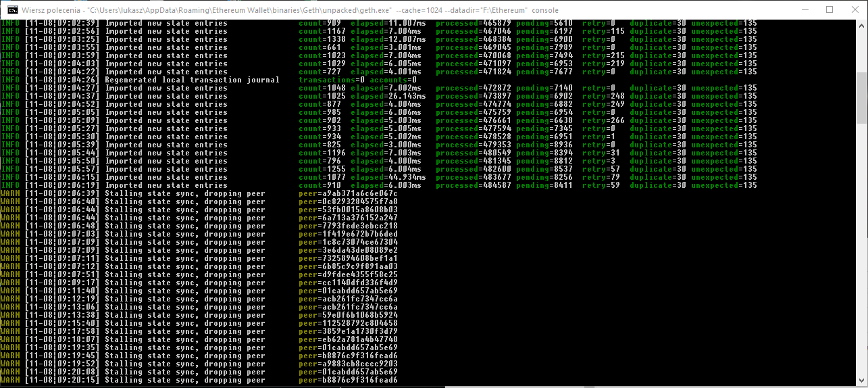The width and height of the screenshot is (868, 388).
Task: Click INFO timestamp [11-08|09:04:26]
Action: pyautogui.click(x=62, y=80)
